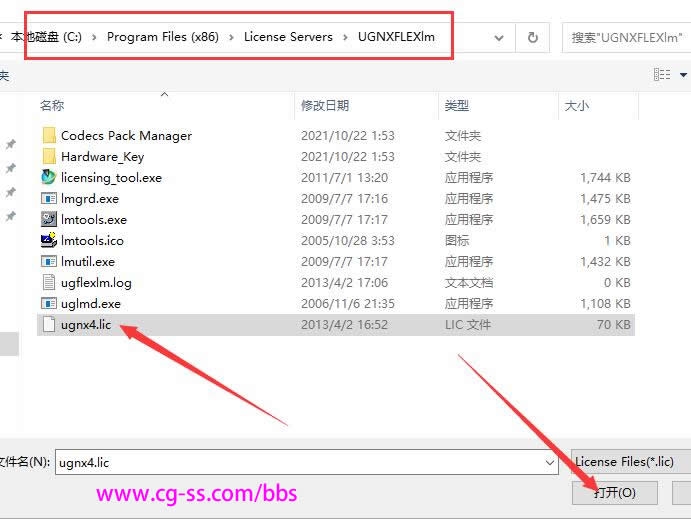Select the ugflexlm.log text document icon
This screenshot has height=519, width=691.
[x=48, y=283]
